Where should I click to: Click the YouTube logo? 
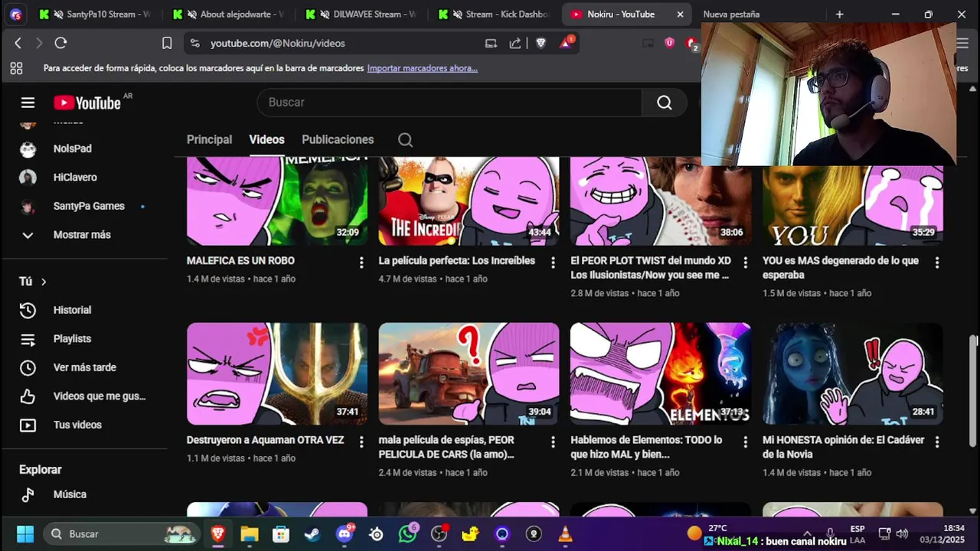tap(87, 103)
